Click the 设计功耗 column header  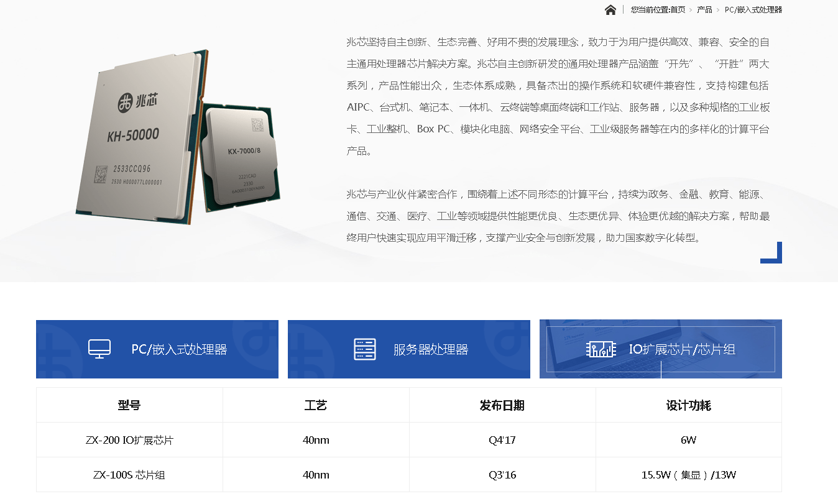click(688, 405)
